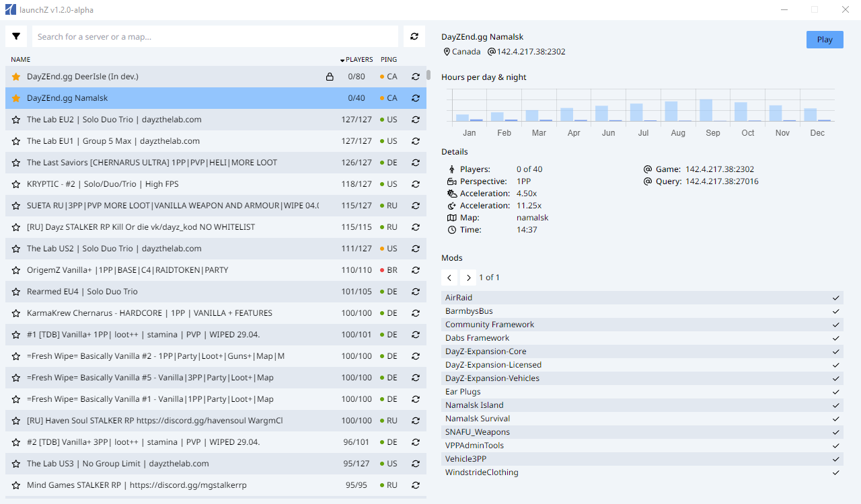Star the Rearmed EU4 server
The height and width of the screenshot is (504, 861).
click(16, 292)
